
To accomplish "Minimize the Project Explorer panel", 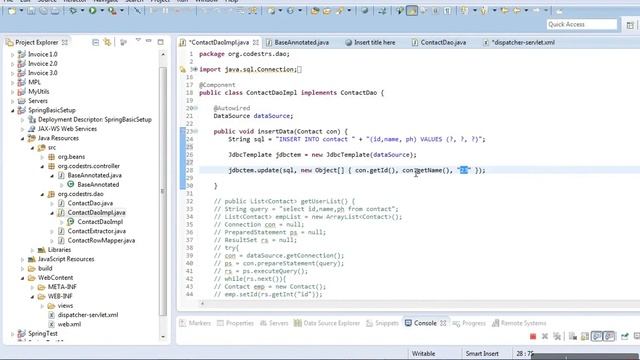I will [x=149, y=41].
